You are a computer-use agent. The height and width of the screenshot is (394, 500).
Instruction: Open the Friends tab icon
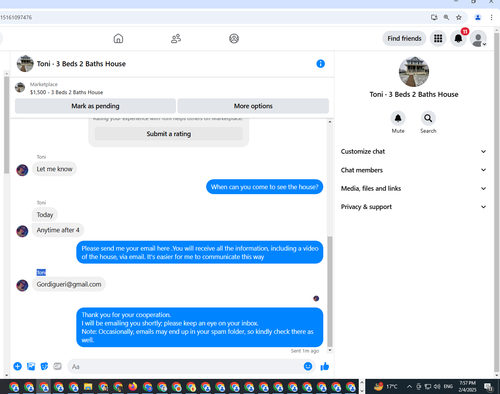point(176,38)
